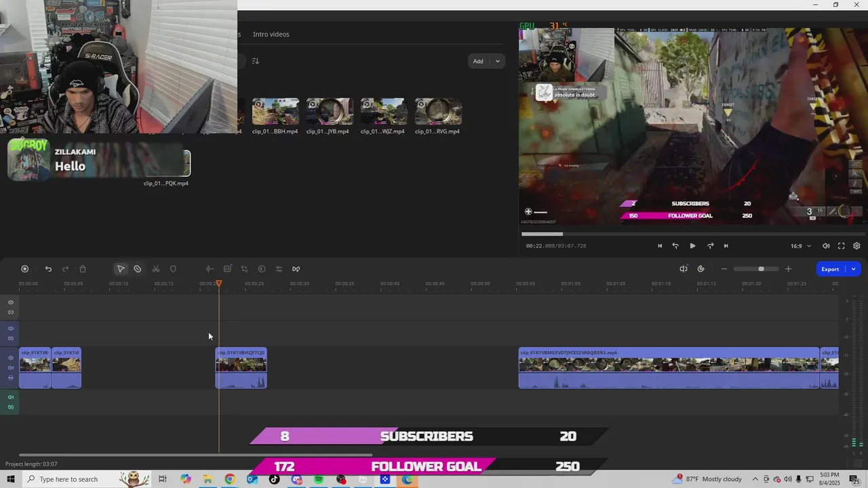Open TikTok from the taskbar

(x=274, y=479)
